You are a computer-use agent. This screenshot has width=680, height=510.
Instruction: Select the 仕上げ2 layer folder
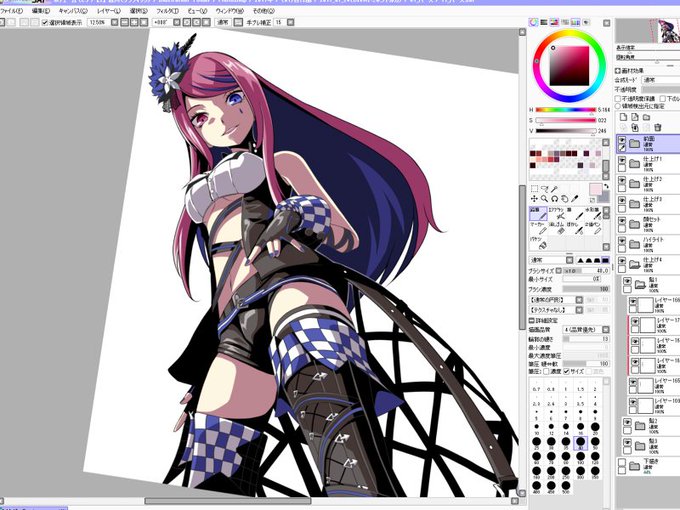click(x=648, y=184)
